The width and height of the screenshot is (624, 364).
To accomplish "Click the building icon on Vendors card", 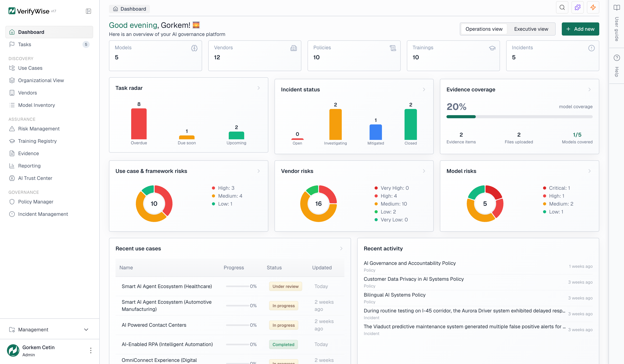I will (x=293, y=48).
